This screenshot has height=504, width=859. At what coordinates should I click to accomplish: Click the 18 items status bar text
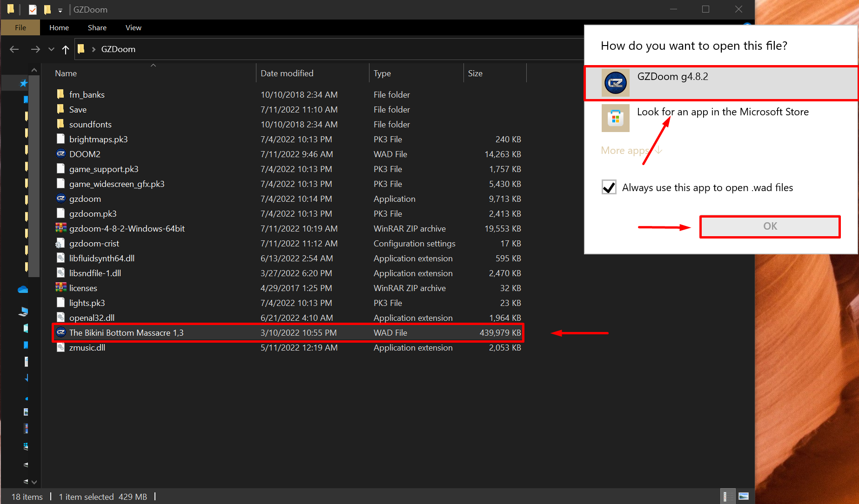point(27,497)
